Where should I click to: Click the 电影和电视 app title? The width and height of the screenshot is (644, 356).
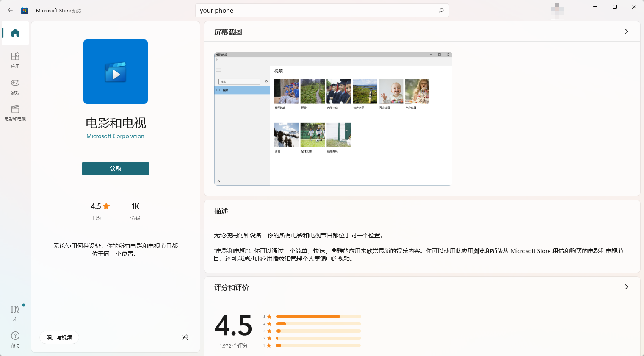pos(116,123)
